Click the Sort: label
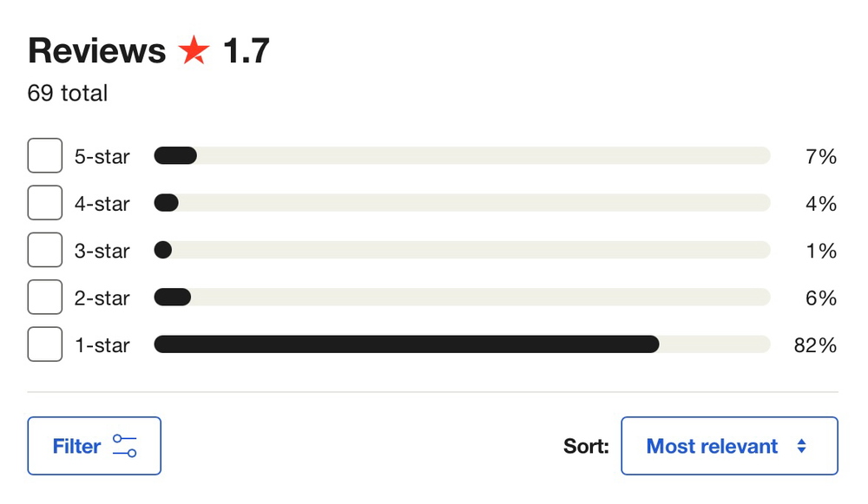Screen dimensions: 868x504 586,446
